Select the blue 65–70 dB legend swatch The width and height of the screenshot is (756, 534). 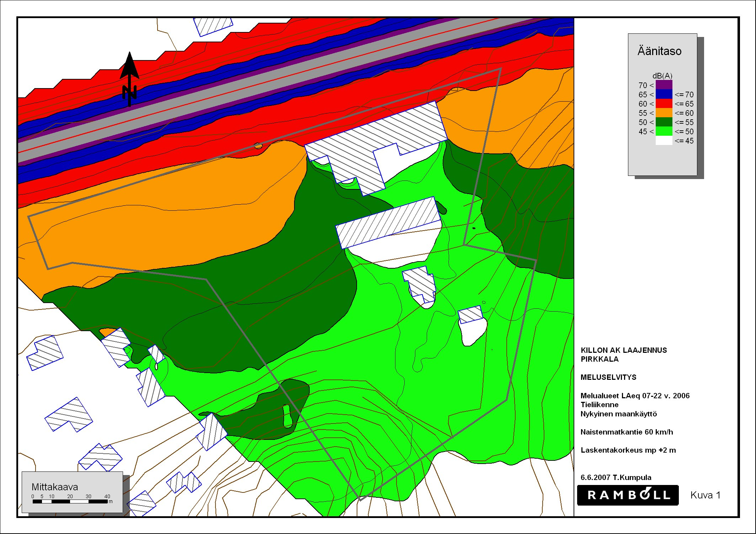pyautogui.click(x=664, y=94)
